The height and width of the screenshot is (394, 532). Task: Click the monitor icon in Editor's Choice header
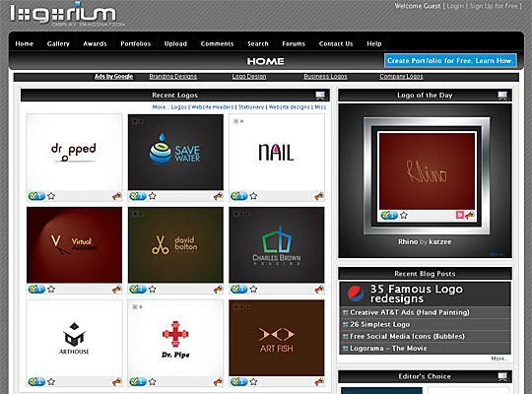tap(502, 376)
